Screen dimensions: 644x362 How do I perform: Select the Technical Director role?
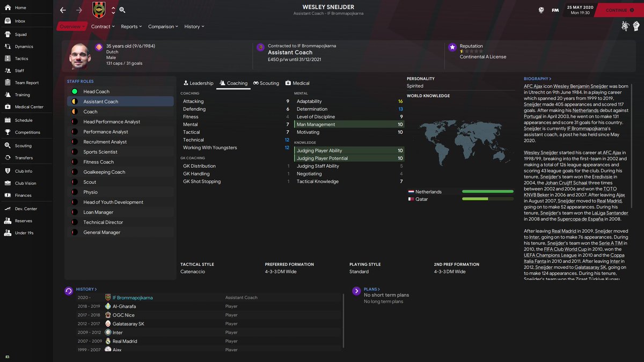[121, 222]
